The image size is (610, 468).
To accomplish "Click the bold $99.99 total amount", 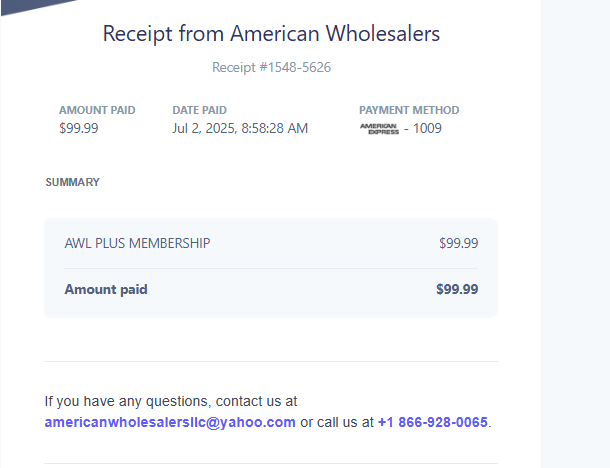I will [457, 290].
